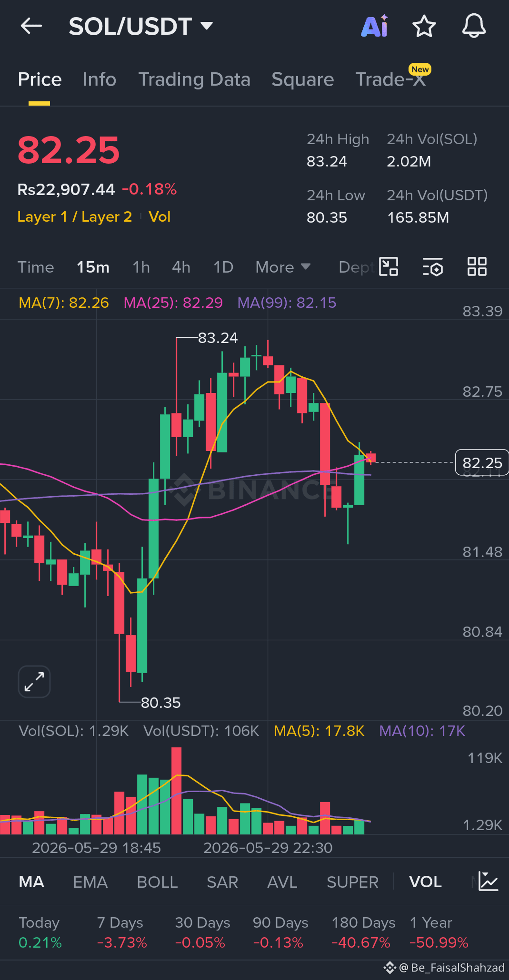Select the 15m interval
This screenshot has width=509, height=980.
pyautogui.click(x=93, y=267)
